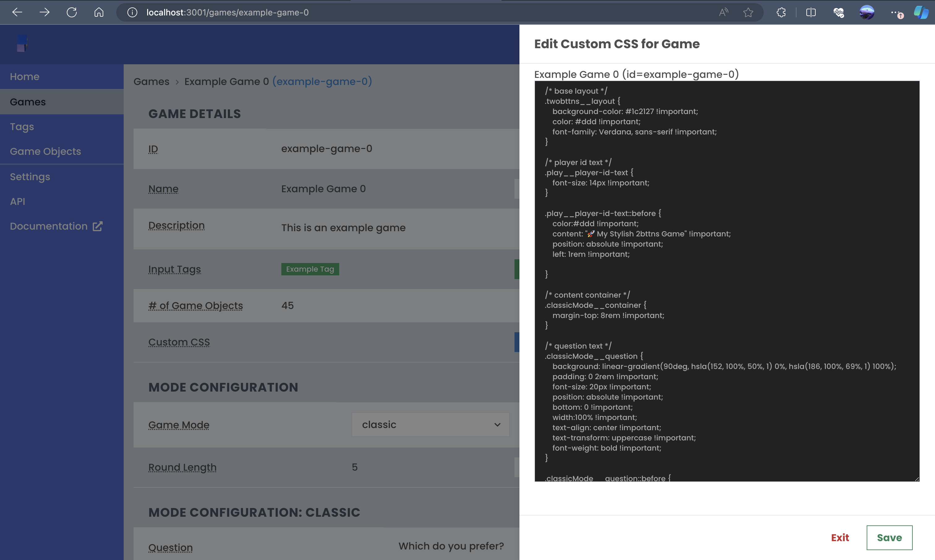Save the custom CSS changes
The width and height of the screenshot is (935, 560).
[x=889, y=538]
